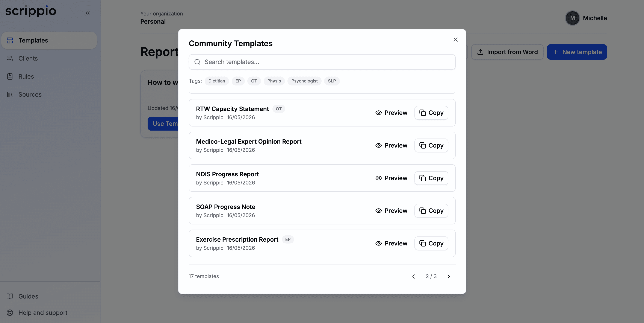This screenshot has width=644, height=323.
Task: Go to Clients in the sidebar
Action: click(49, 58)
